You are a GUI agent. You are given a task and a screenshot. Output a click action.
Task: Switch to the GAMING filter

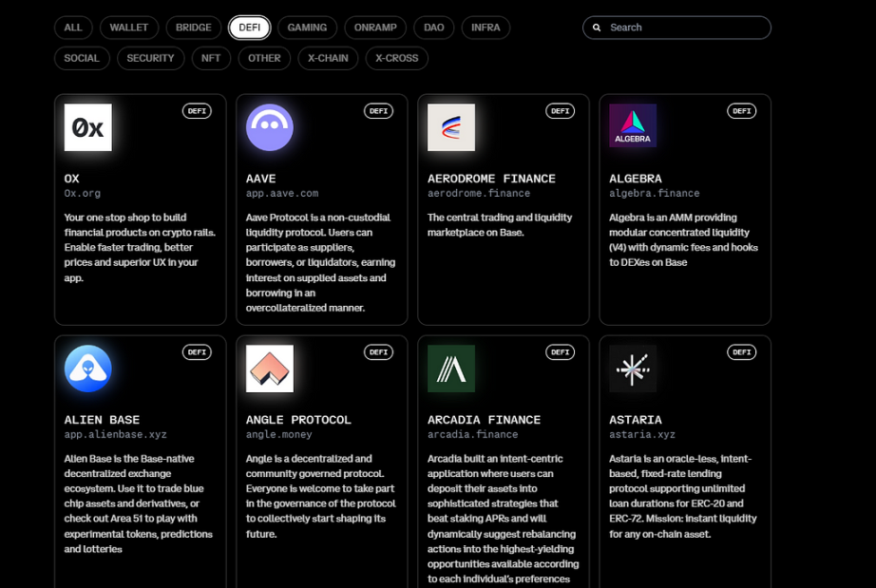[307, 28]
